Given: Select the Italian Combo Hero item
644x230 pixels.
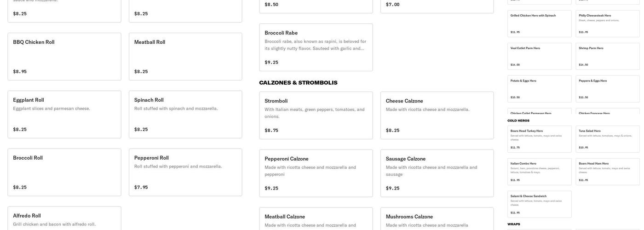Looking at the screenshot, I should point(540,172).
